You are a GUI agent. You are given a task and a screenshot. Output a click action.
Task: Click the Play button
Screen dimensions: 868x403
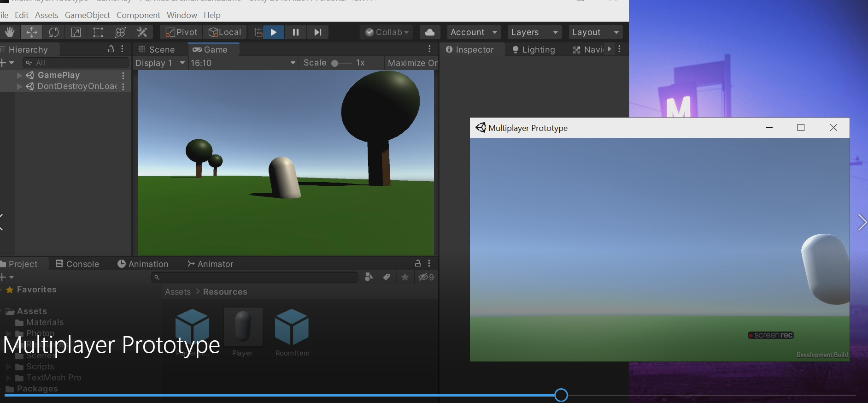pyautogui.click(x=274, y=32)
